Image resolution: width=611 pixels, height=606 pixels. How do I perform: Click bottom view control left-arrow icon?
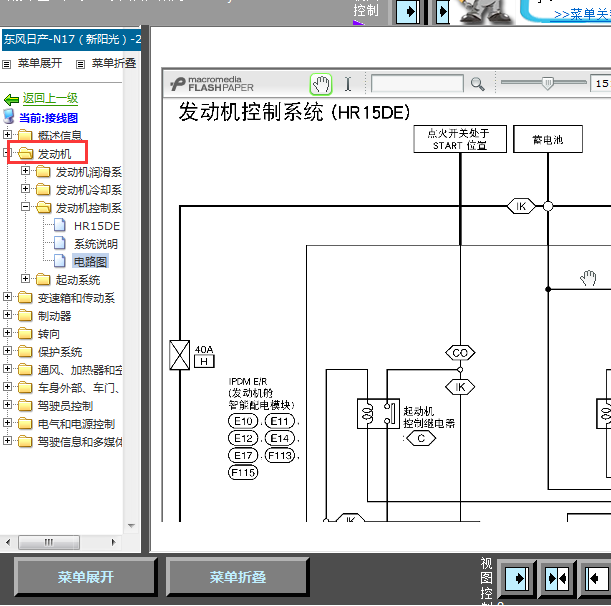point(597,579)
